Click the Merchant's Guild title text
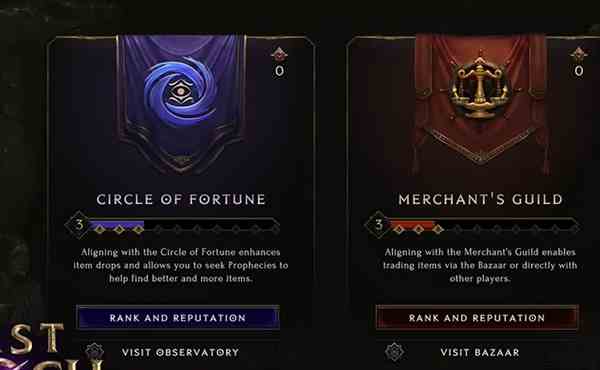 (x=481, y=199)
